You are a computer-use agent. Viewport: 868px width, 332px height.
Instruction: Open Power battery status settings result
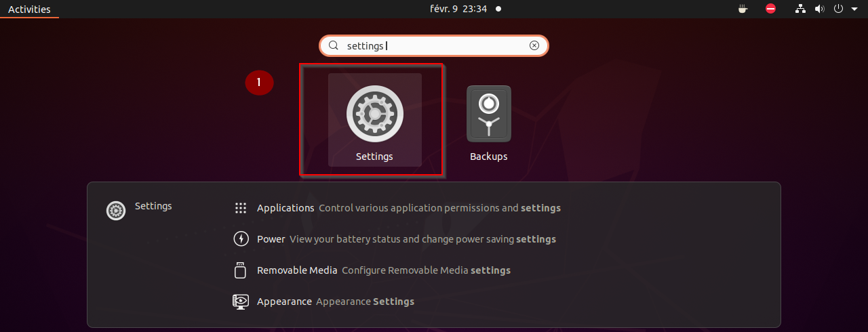click(407, 239)
